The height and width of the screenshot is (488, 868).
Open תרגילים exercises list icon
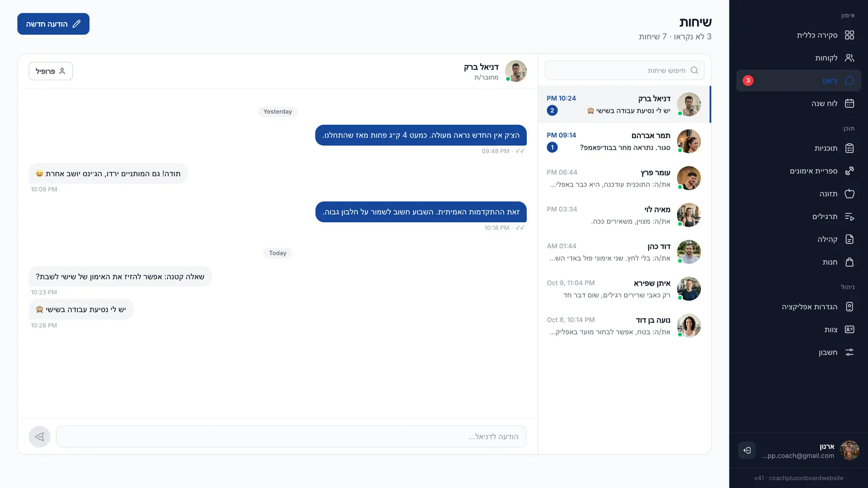850,217
